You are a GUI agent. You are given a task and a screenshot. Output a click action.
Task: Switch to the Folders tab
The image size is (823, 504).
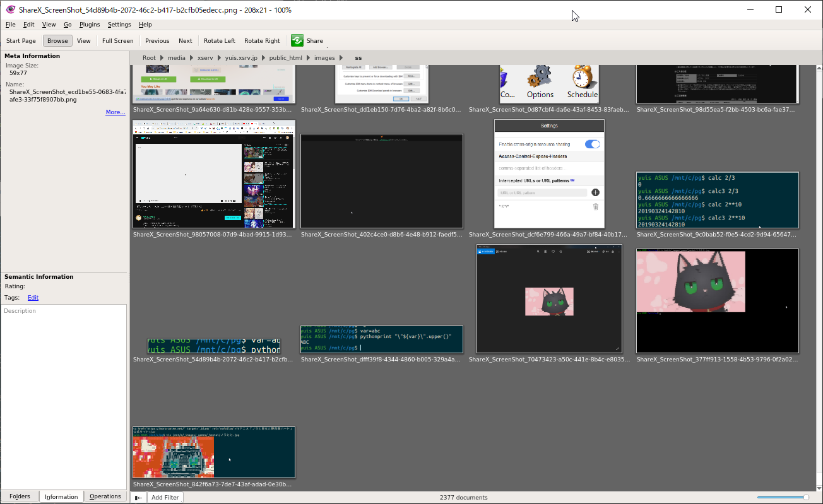coord(20,496)
